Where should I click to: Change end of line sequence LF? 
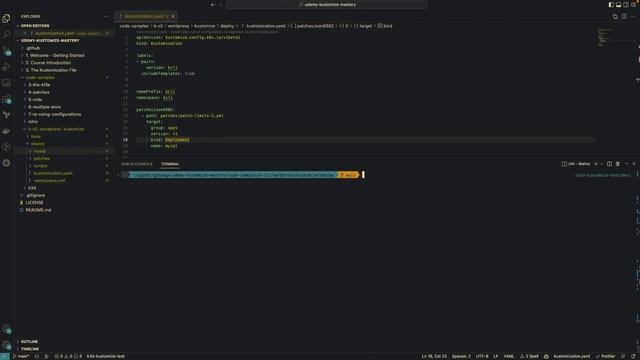click(496, 356)
